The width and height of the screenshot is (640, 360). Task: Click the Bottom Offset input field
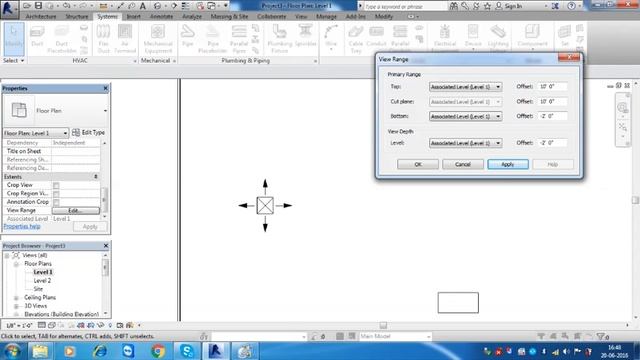click(552, 116)
